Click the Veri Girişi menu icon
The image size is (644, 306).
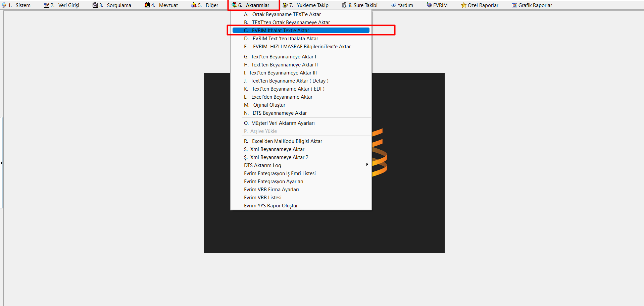coord(46,5)
